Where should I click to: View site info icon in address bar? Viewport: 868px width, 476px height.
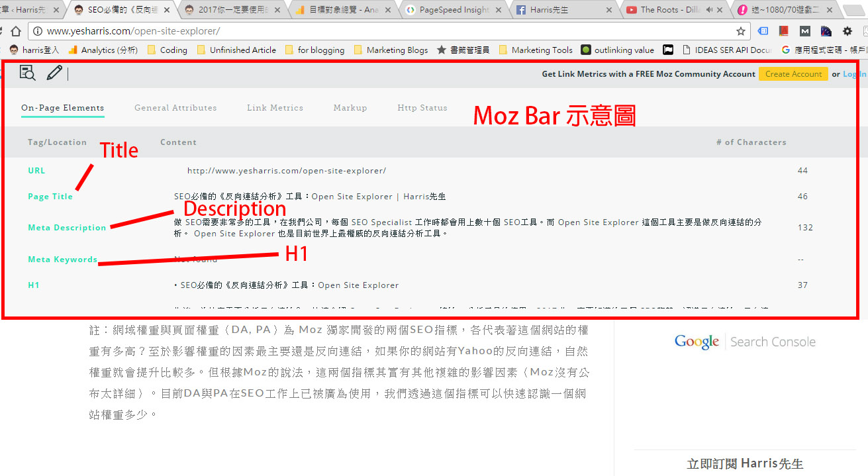click(38, 31)
